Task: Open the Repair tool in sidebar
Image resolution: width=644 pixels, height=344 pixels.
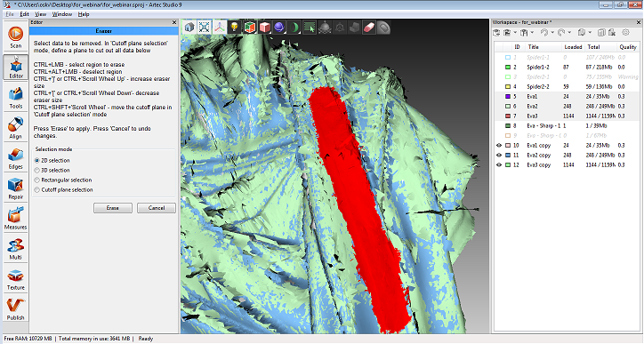Action: click(16, 188)
